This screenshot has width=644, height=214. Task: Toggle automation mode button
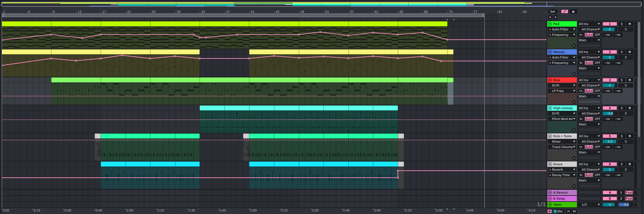[x=565, y=11]
